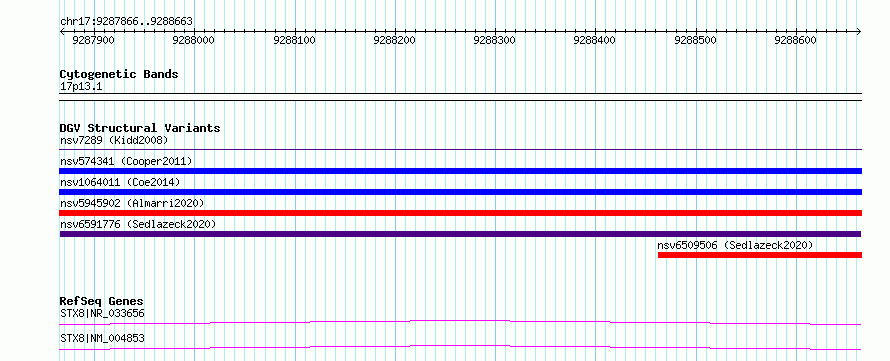Screen dimensions: 890x361
Task: Open STX8|NM_004853 transcript label
Action: [x=102, y=338]
